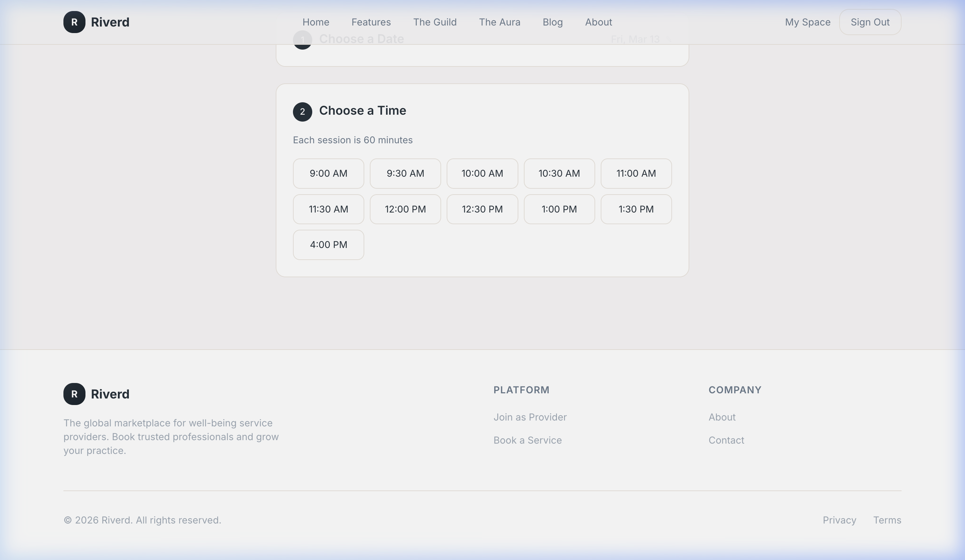Click the Sign Out button

coord(870,22)
